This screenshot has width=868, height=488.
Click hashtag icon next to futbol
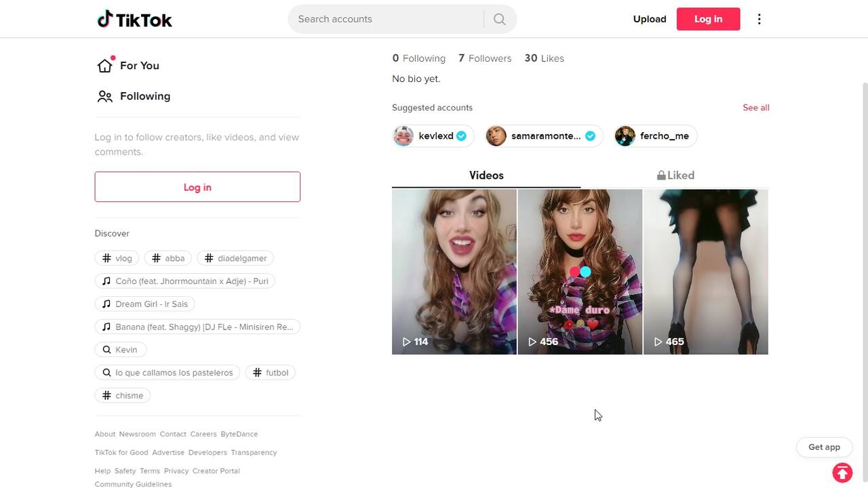257,373
